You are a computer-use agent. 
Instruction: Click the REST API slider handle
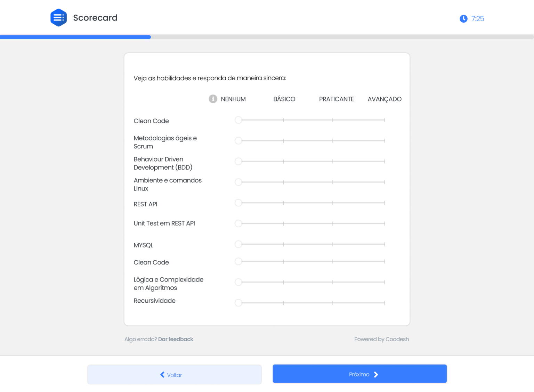238,203
